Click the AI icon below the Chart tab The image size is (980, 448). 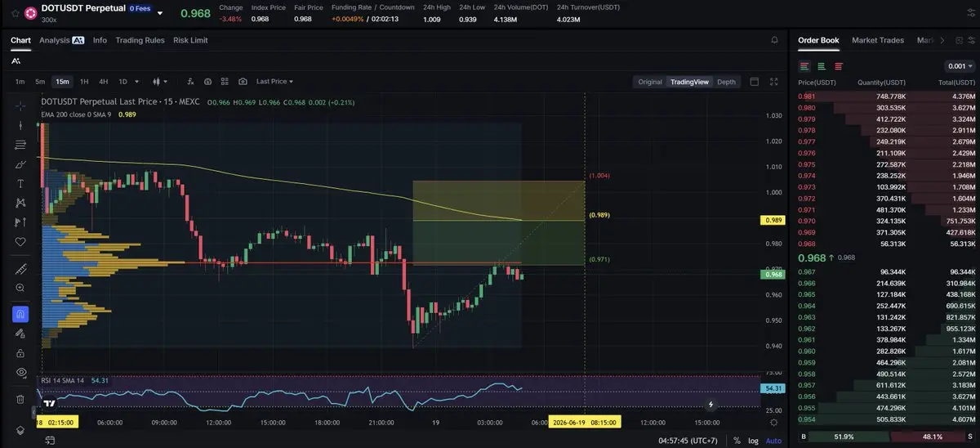(x=16, y=60)
